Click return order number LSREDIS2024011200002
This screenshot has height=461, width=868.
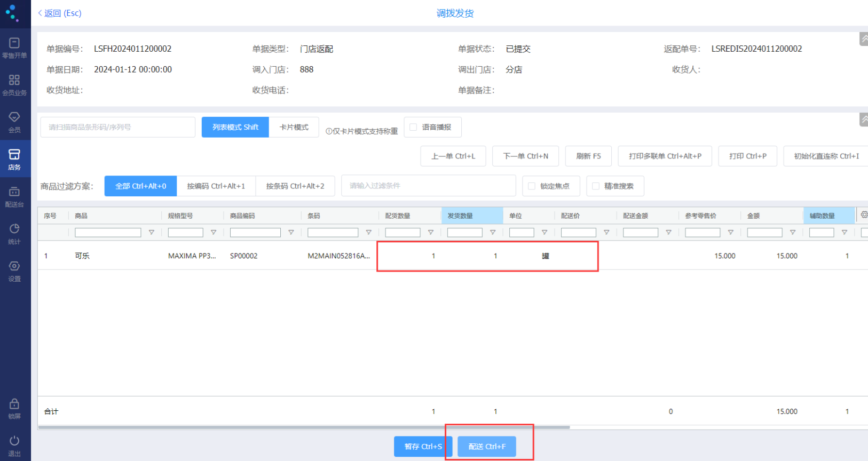coord(756,49)
